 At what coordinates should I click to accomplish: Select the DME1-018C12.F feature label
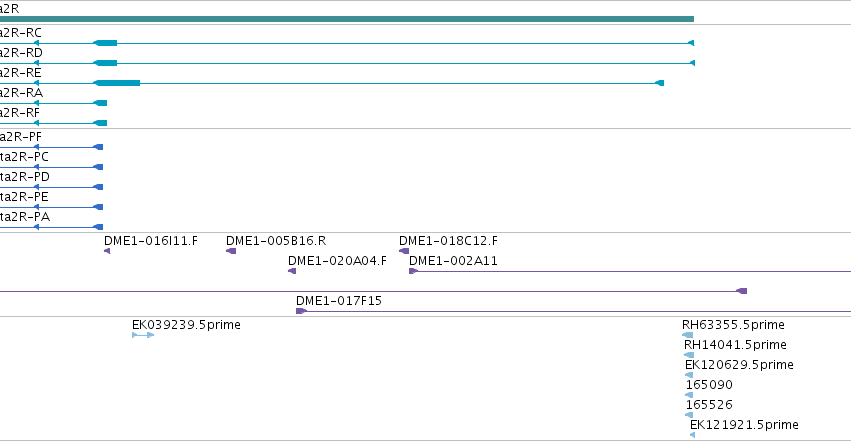(x=448, y=241)
